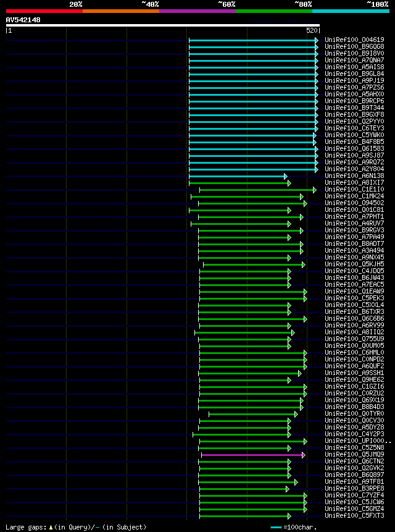Open the UniRef100_A5AIS8 hit label

click(x=354, y=67)
